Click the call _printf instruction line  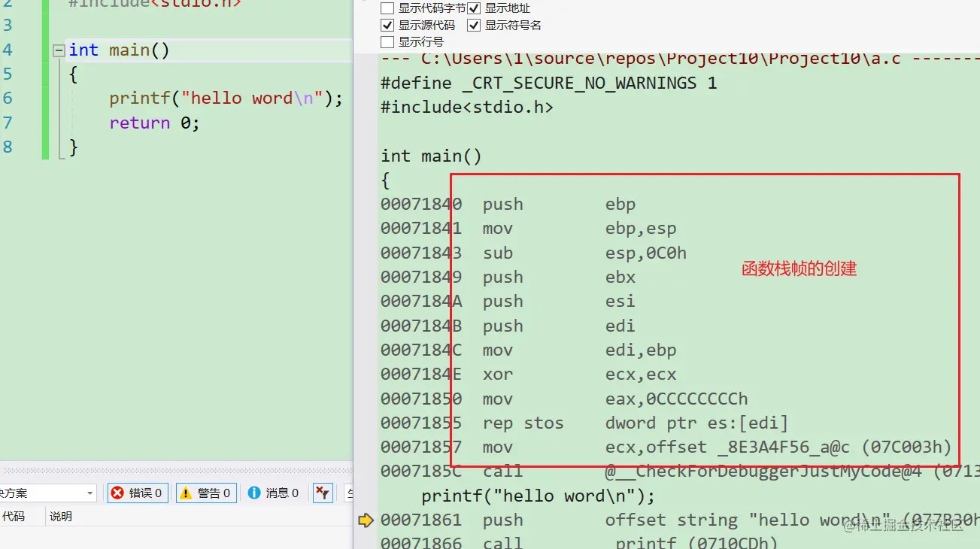tap(580, 542)
